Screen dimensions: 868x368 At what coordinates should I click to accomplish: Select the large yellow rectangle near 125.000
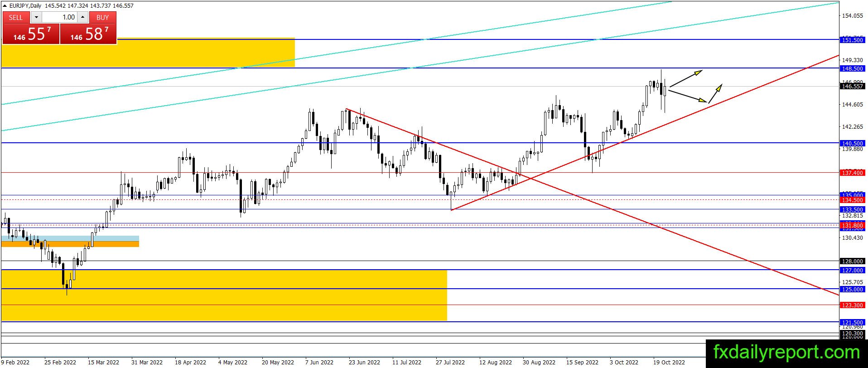[x=224, y=295]
